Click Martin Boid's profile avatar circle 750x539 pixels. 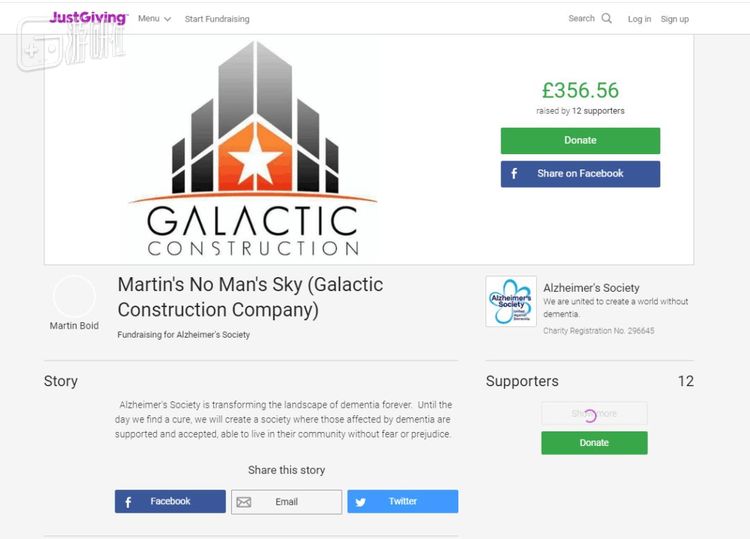(x=74, y=297)
